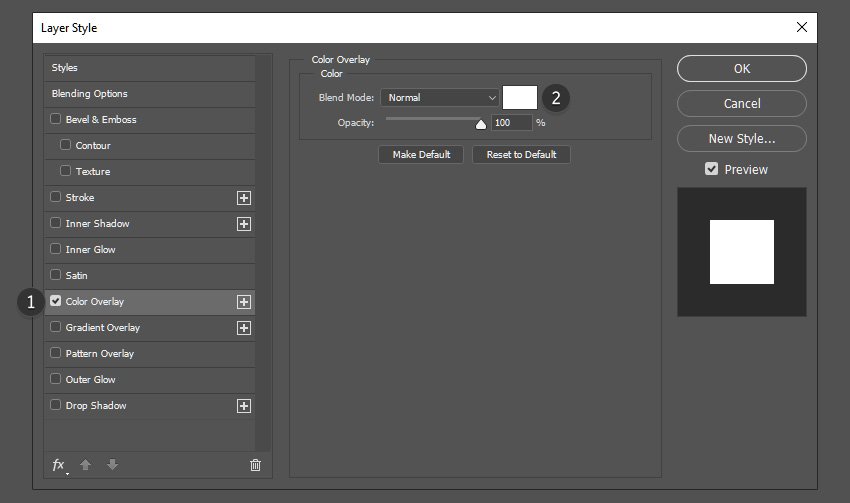
Task: Add another Gradient Overlay with plus icon
Action: (x=243, y=328)
